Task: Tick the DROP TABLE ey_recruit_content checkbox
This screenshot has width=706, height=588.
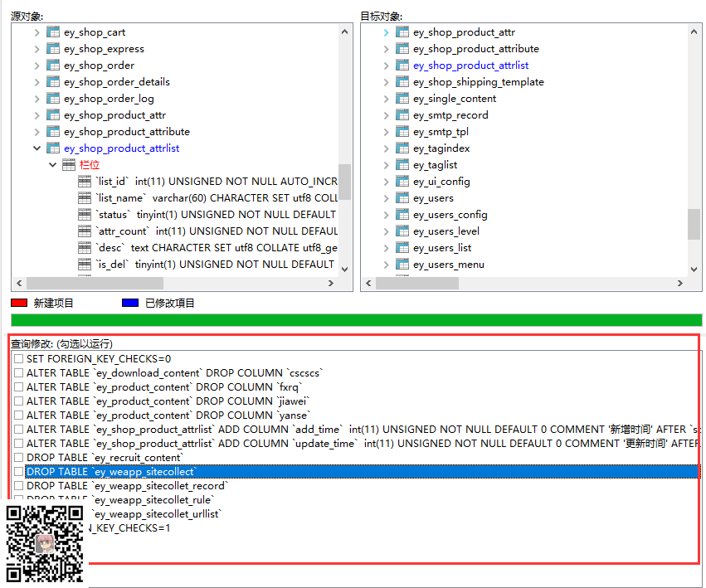Action: pos(18,458)
